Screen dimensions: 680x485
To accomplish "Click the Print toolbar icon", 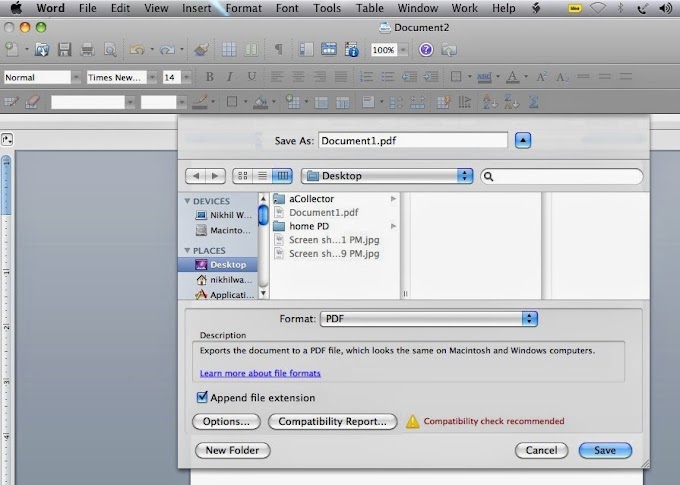I will (x=88, y=50).
